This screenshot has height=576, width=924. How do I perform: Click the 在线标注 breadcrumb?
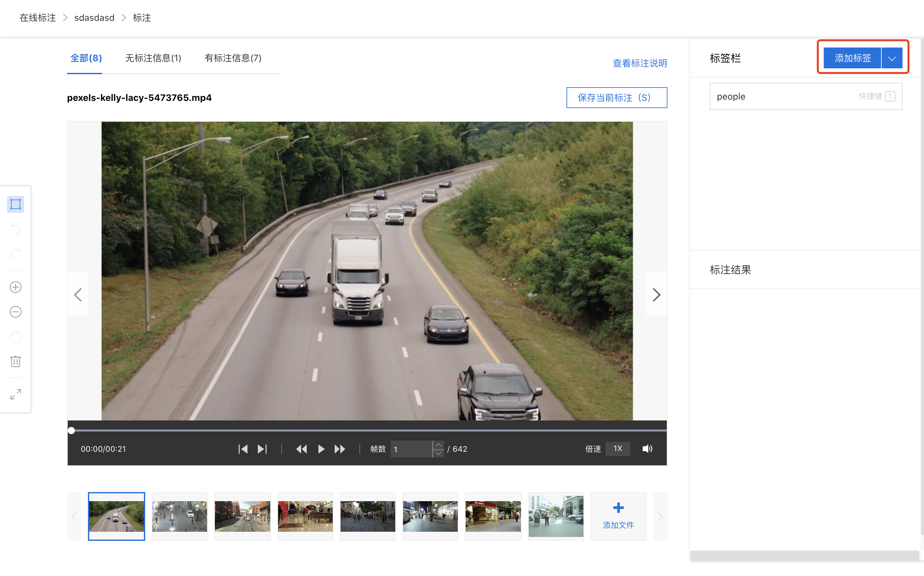click(x=38, y=18)
